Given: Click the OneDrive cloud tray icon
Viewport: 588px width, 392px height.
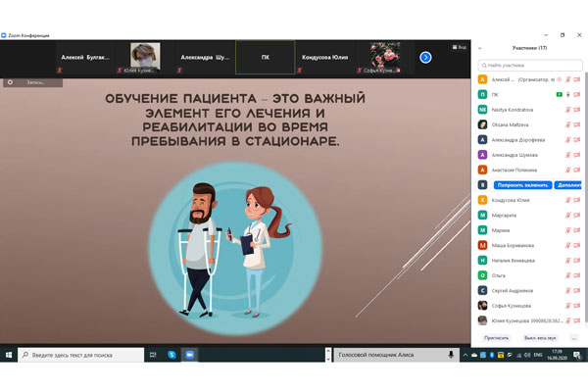Looking at the screenshot, I should pyautogui.click(x=474, y=355).
